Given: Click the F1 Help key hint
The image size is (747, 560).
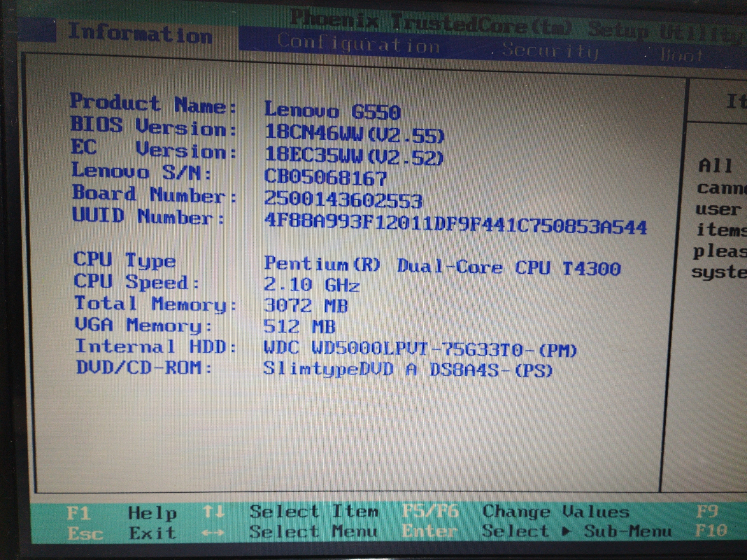Looking at the screenshot, I should click(x=121, y=513).
